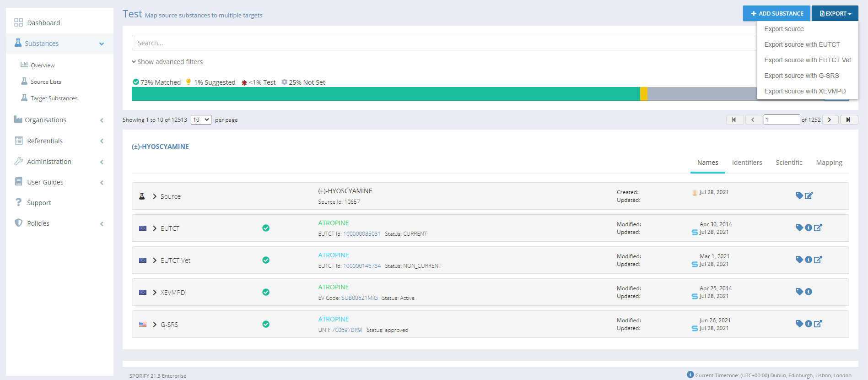
Task: Open EUTCT Id 100000085031 link
Action: coord(361,234)
